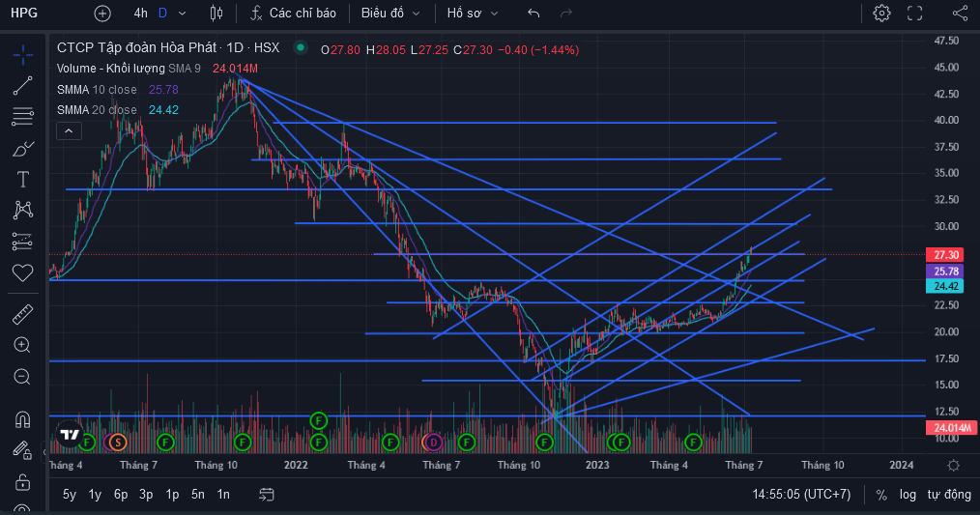Select the brush drawing tool
This screenshot has width=980, height=515.
click(23, 149)
